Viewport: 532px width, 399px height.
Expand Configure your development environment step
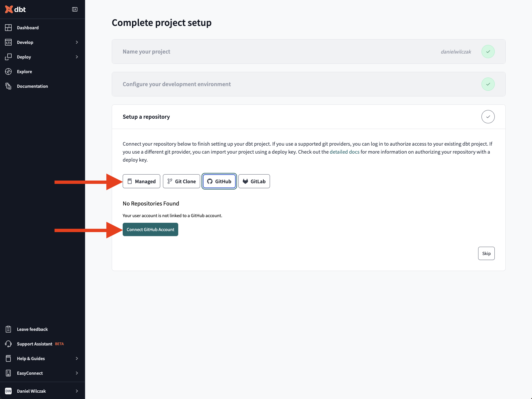coord(309,84)
